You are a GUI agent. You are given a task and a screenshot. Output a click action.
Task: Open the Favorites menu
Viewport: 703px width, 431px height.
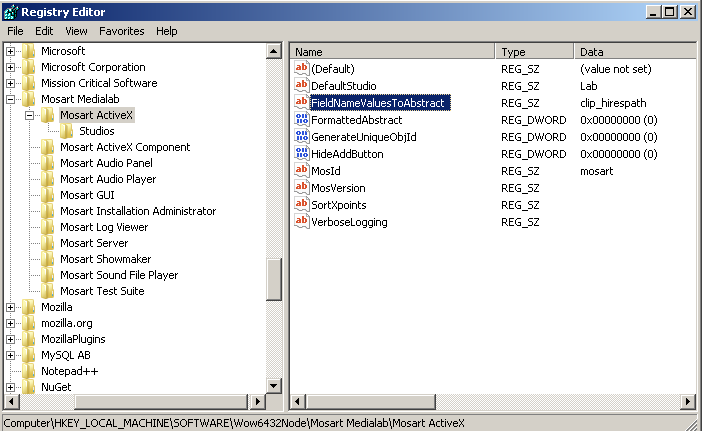[x=121, y=31]
